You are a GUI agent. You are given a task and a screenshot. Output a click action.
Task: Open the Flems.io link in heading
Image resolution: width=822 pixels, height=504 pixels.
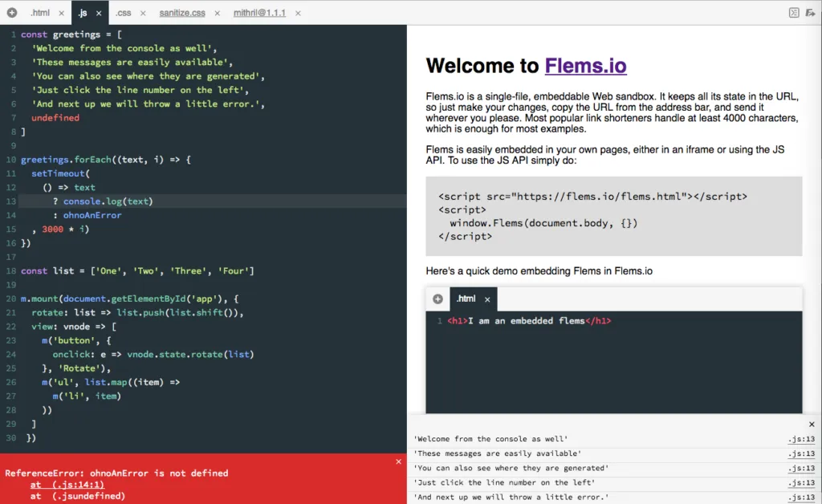[x=585, y=66]
